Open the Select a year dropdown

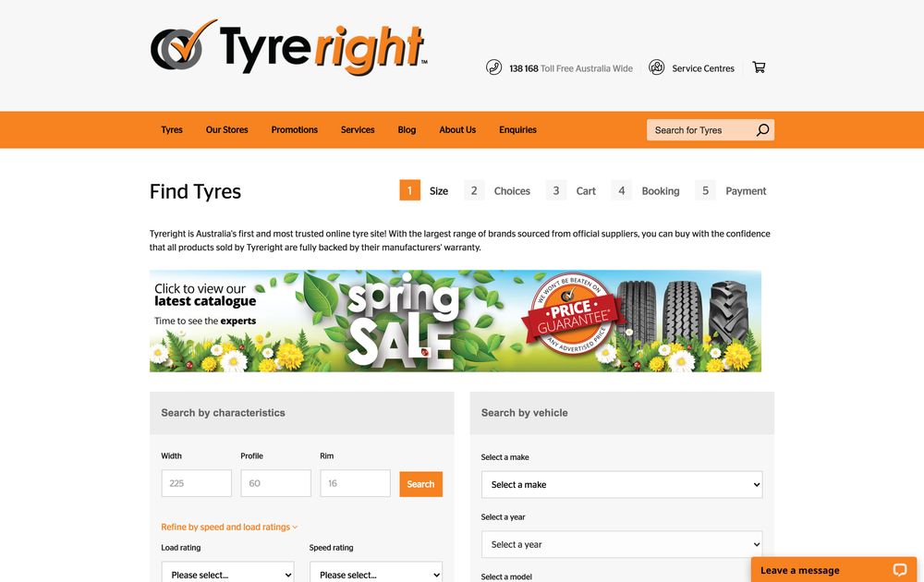(622, 544)
